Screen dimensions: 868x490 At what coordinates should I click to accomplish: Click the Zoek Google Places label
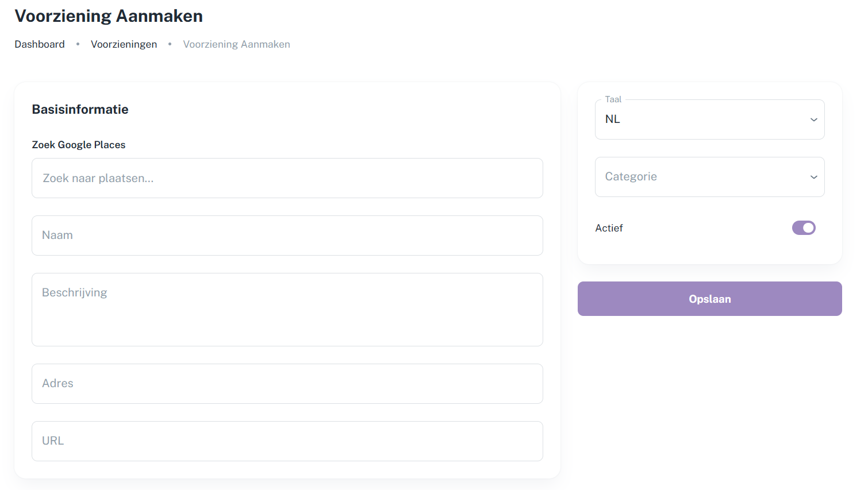tap(78, 145)
